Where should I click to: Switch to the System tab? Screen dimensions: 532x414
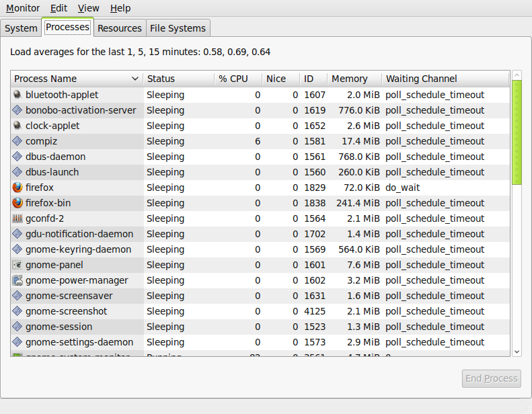pos(21,28)
